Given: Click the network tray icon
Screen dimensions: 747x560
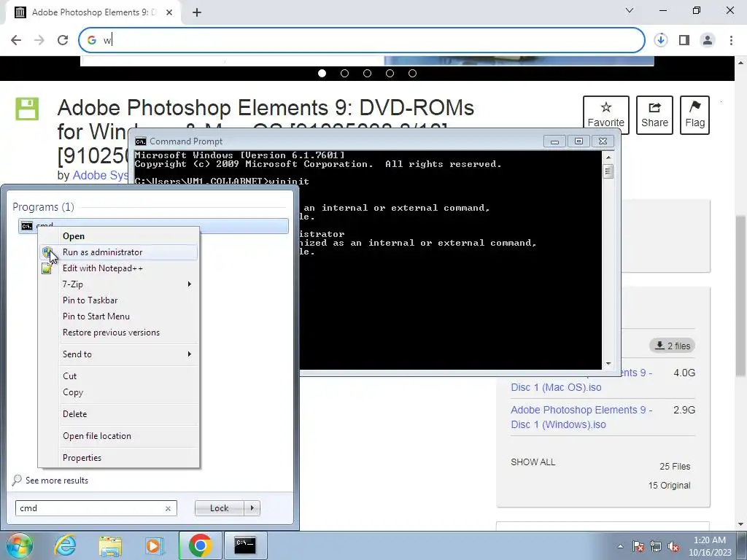Looking at the screenshot, I should (656, 546).
